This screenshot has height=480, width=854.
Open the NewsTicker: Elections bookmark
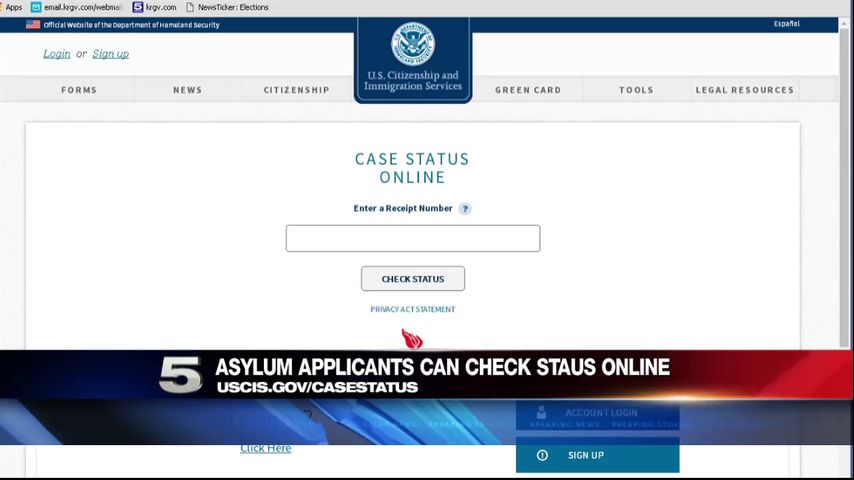coord(227,8)
